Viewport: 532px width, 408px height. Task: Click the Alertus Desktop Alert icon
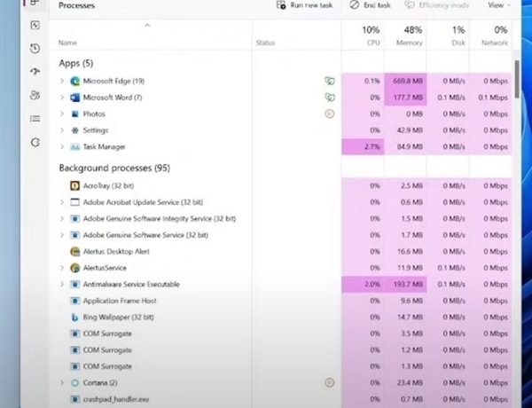click(74, 252)
